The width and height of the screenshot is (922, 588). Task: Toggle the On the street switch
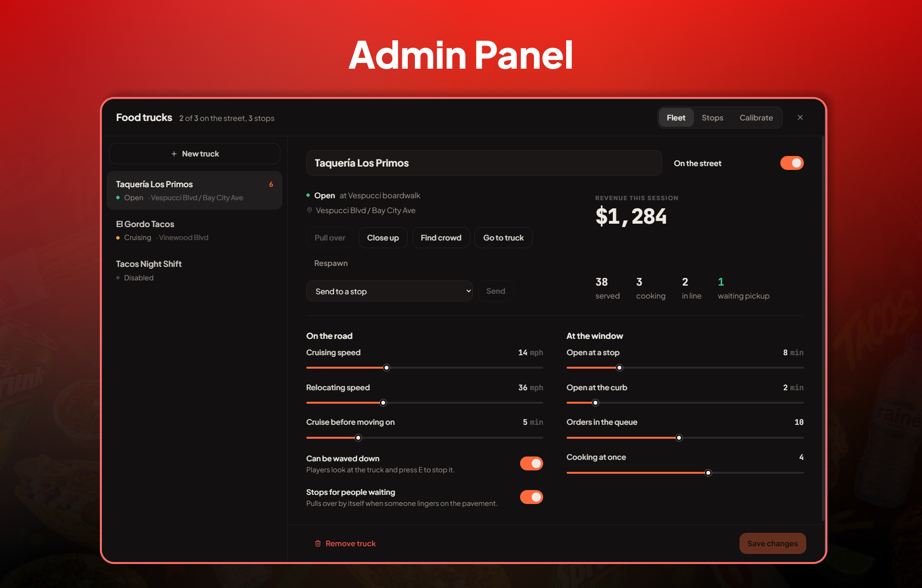[792, 163]
